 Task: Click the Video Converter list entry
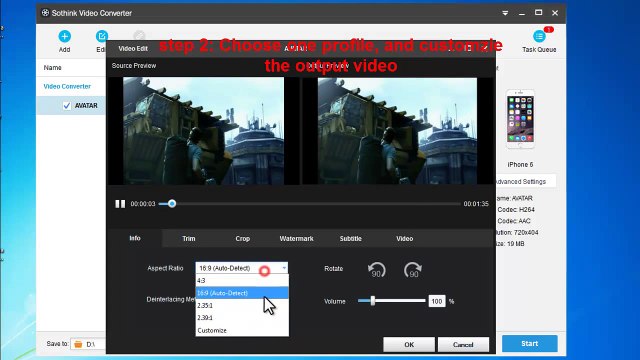[x=67, y=87]
